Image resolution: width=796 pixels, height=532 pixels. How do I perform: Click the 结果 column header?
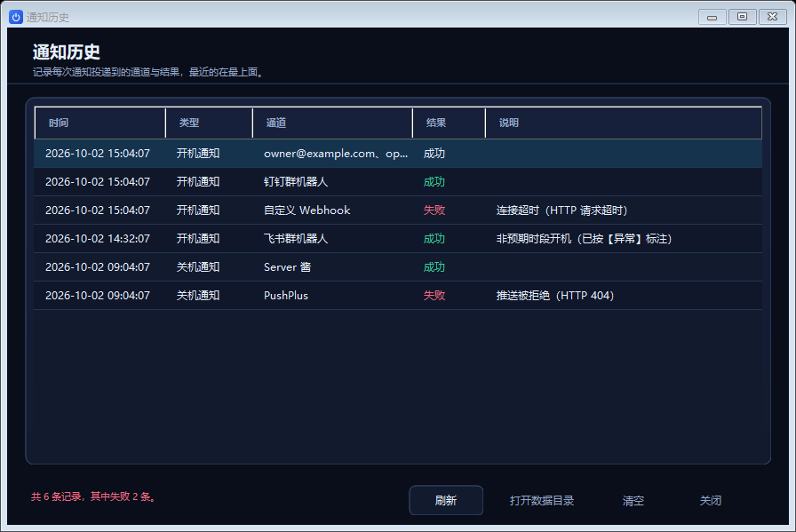449,123
